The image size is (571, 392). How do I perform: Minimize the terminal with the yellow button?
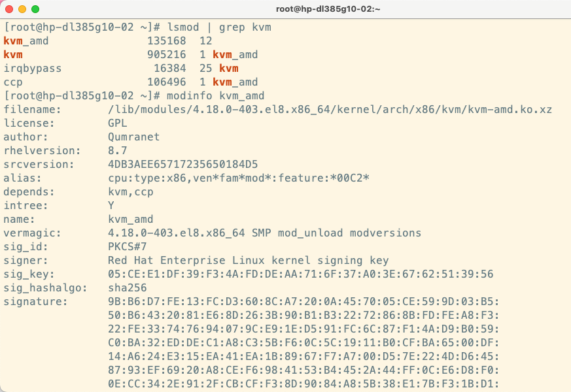22,10
